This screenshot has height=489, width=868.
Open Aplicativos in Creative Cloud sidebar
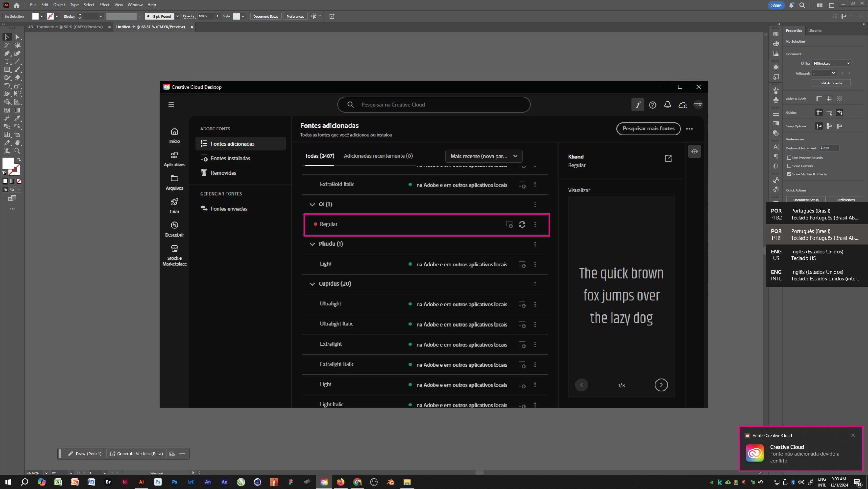point(174,159)
